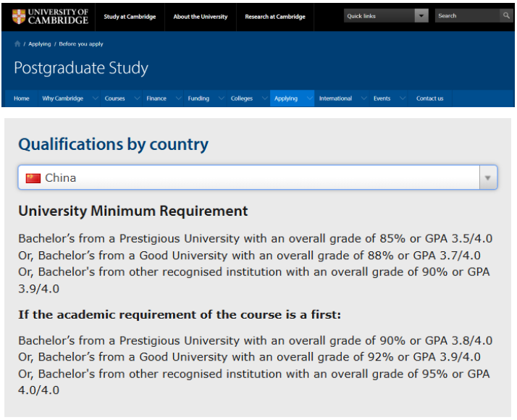Click the home icon in the breadcrumb
The image size is (517, 420).
click(17, 44)
